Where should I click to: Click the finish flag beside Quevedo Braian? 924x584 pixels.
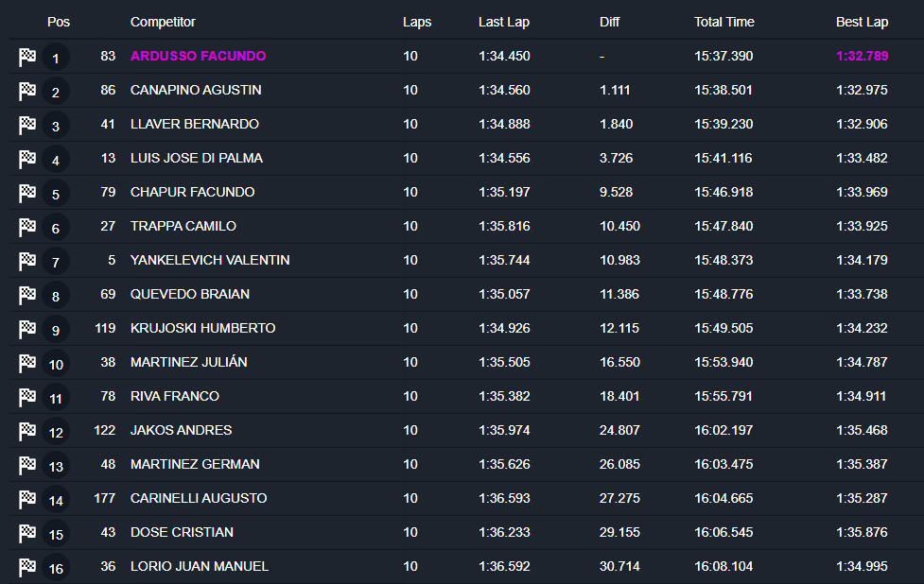pyautogui.click(x=27, y=295)
